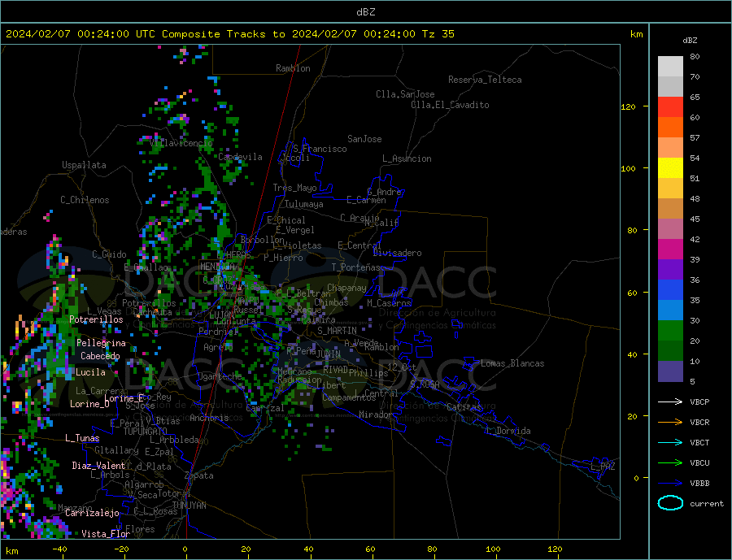Click the blue VBBB arrow in legend
Viewport: 732px width, 560px height.
click(670, 484)
